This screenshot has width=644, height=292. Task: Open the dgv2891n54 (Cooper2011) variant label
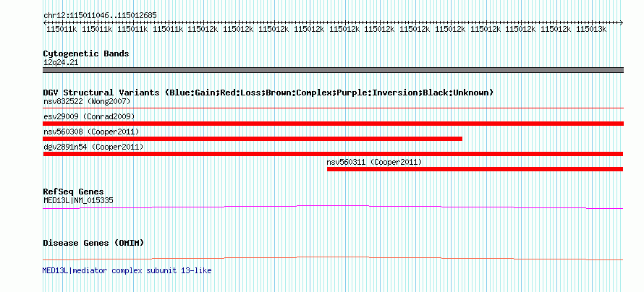(x=93, y=147)
